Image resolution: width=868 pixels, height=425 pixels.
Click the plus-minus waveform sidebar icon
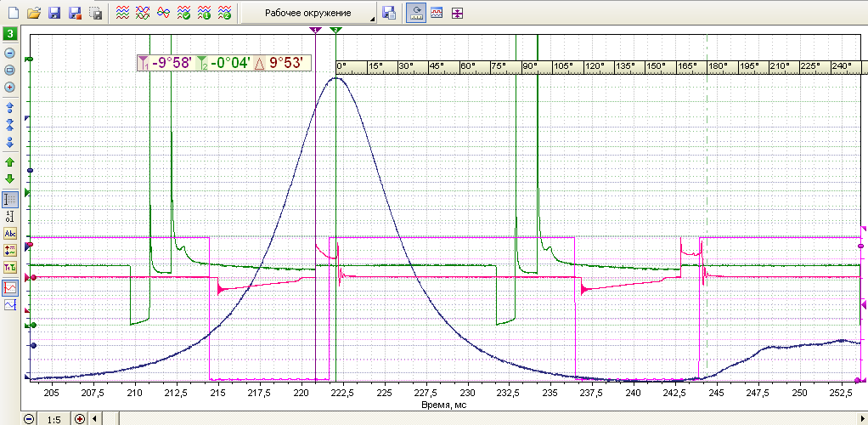[10, 251]
